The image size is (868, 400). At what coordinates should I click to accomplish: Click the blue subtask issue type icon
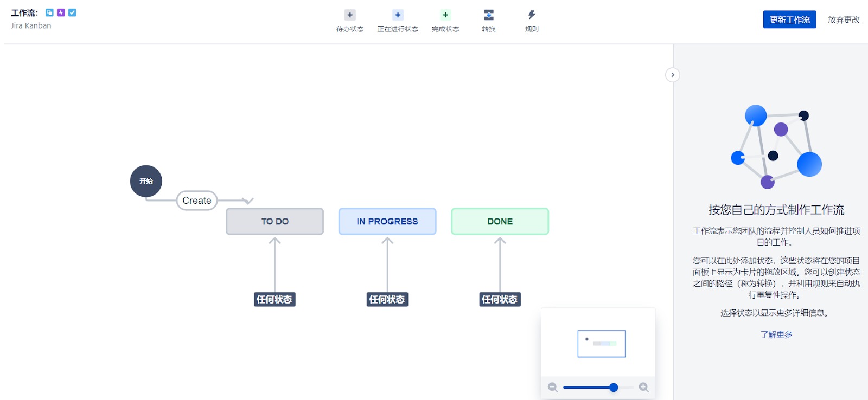49,12
